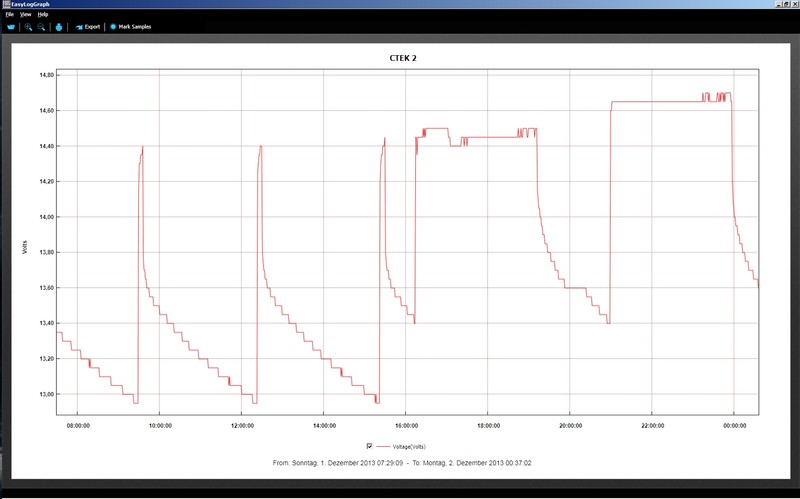Click the open file icon in toolbar
The height and width of the screenshot is (499, 800).
tap(12, 27)
